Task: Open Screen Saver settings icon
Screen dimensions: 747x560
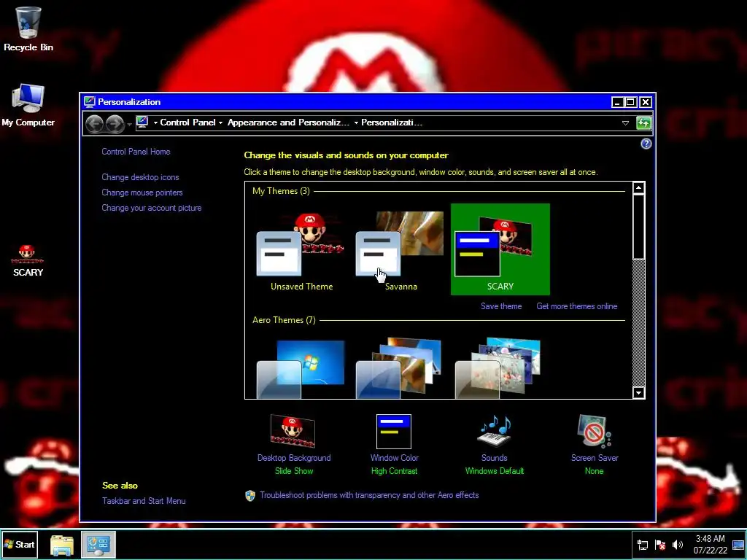Action: [x=594, y=432]
